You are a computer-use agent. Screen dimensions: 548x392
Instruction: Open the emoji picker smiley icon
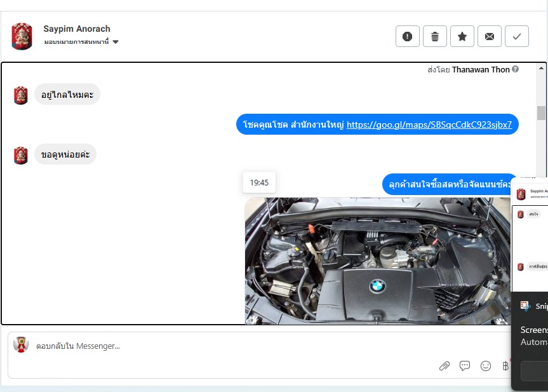pos(485,366)
